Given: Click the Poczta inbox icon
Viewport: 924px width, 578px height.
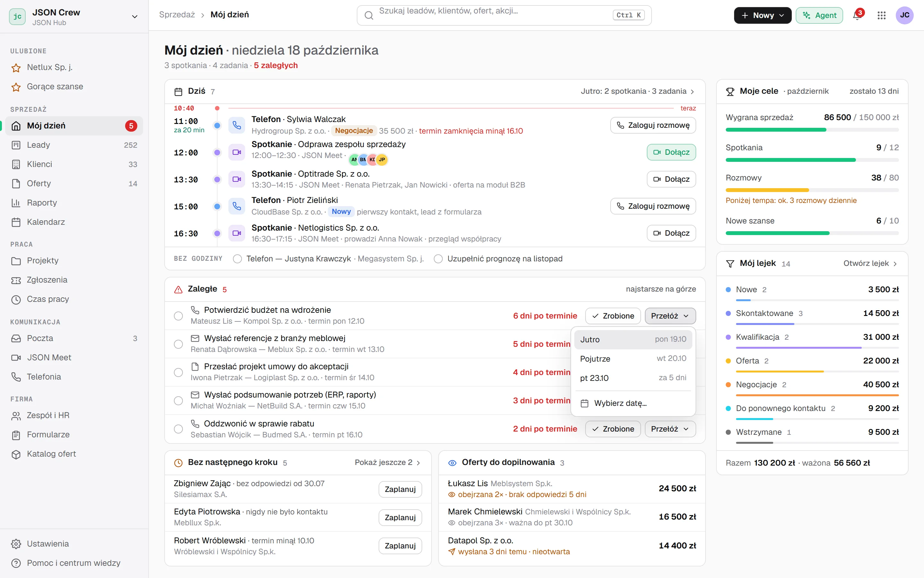Looking at the screenshot, I should (x=16, y=338).
